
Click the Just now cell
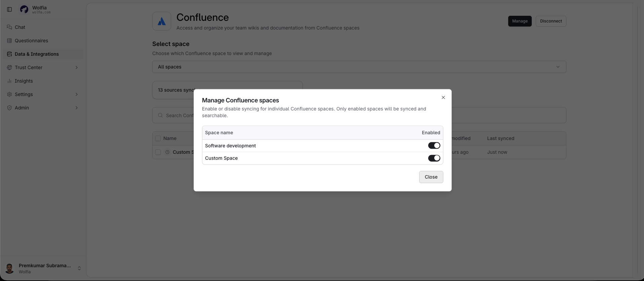(497, 152)
